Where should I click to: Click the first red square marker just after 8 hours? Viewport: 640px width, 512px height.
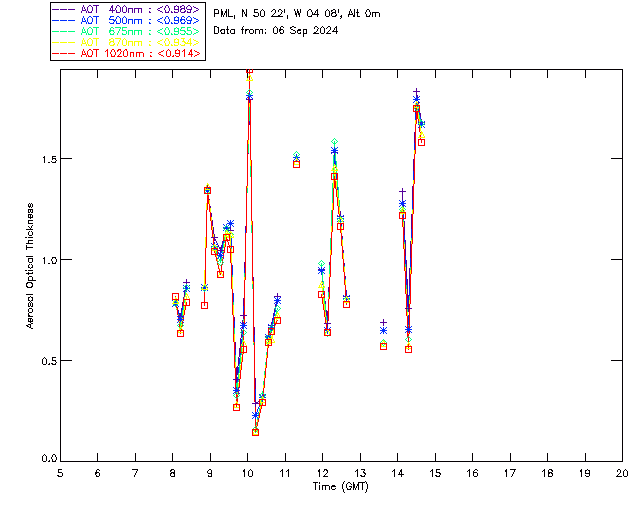click(175, 297)
